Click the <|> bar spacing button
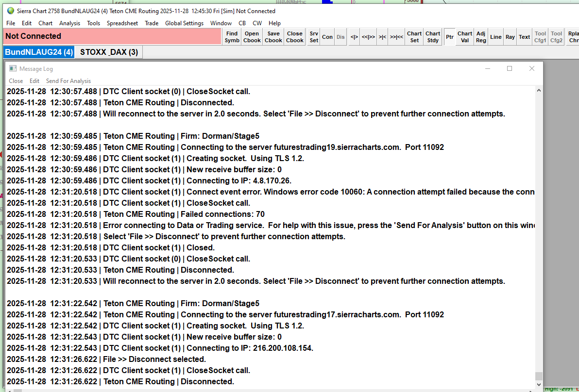579x392 pixels. point(354,37)
